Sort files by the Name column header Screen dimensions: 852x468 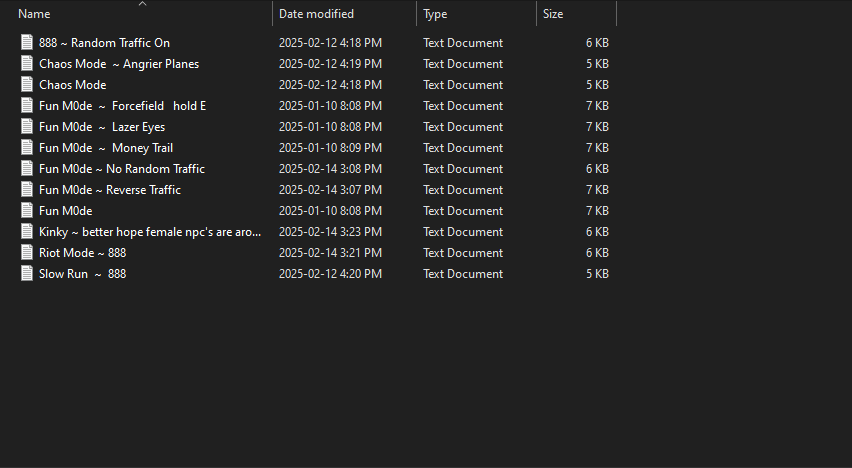tap(34, 14)
